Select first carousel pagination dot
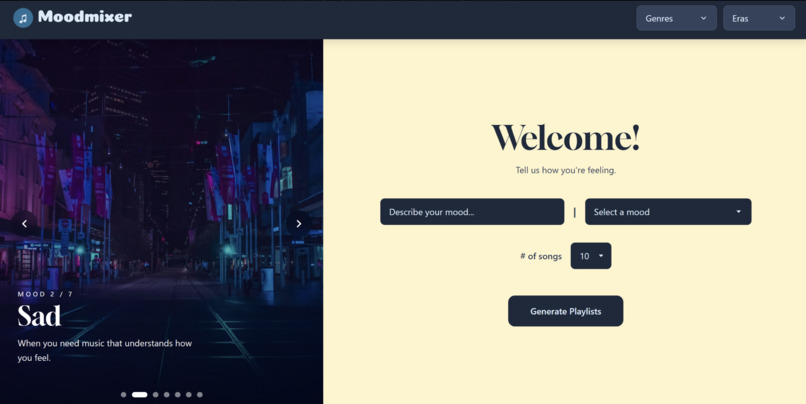806x404 pixels. tap(123, 395)
